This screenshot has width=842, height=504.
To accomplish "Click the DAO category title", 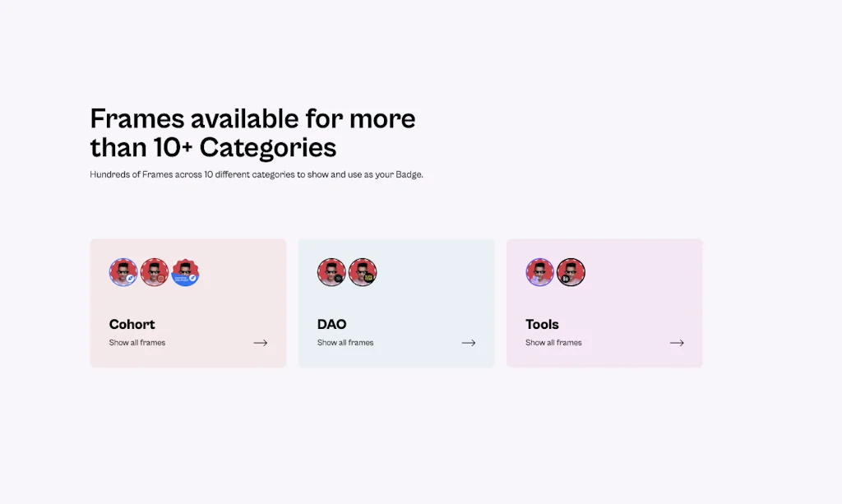I will click(x=332, y=324).
